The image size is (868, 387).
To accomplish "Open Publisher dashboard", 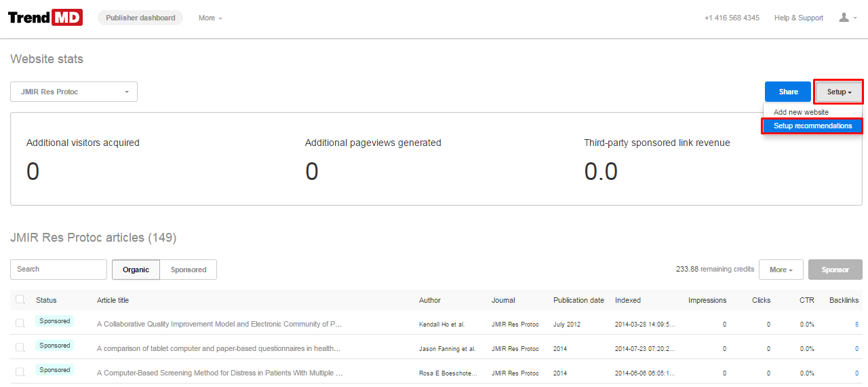I will point(140,18).
